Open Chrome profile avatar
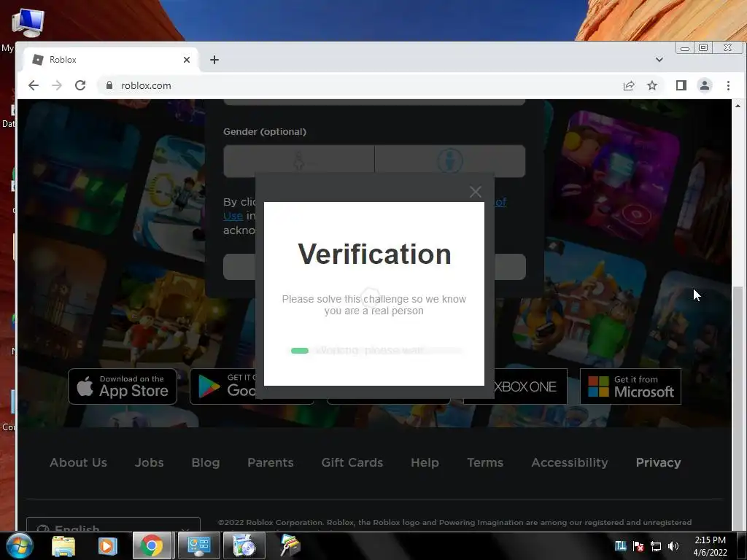747x560 pixels. click(x=704, y=85)
